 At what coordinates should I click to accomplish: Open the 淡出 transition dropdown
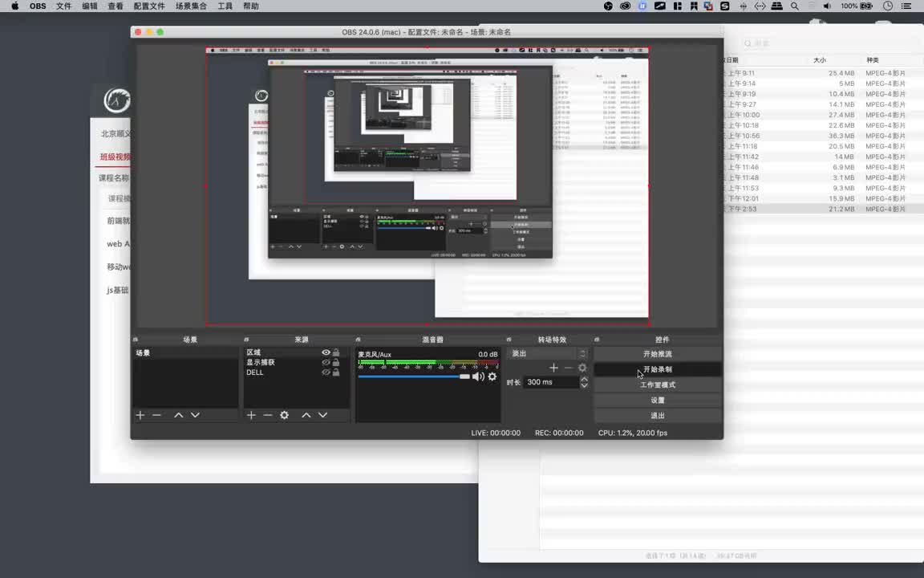[548, 354]
